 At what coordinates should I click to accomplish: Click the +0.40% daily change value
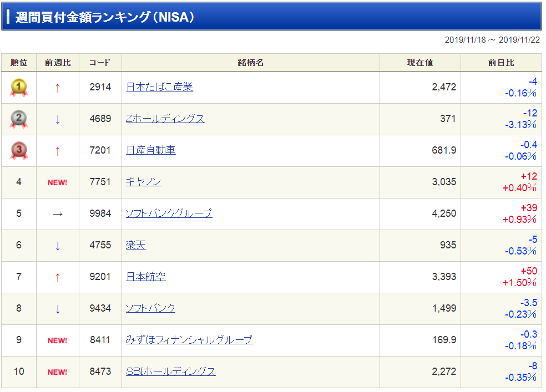tap(519, 188)
